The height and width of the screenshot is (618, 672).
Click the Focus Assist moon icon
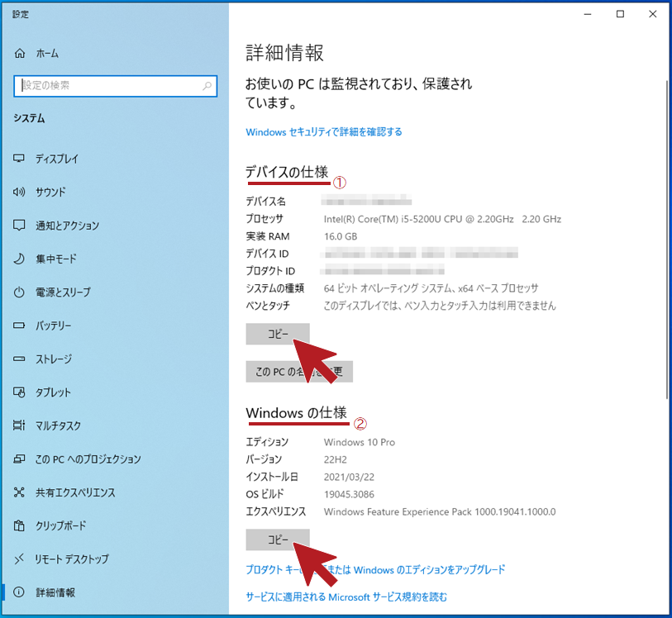19,259
